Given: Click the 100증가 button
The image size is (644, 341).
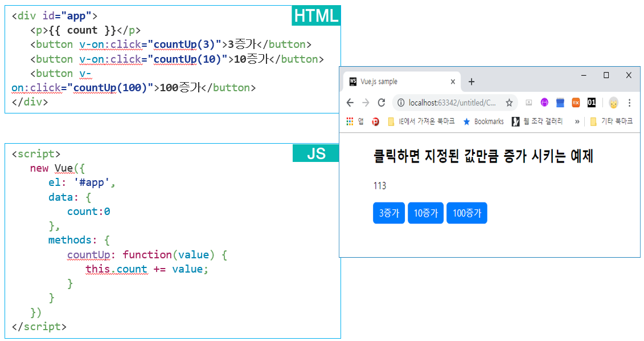Looking at the screenshot, I should pos(466,213).
